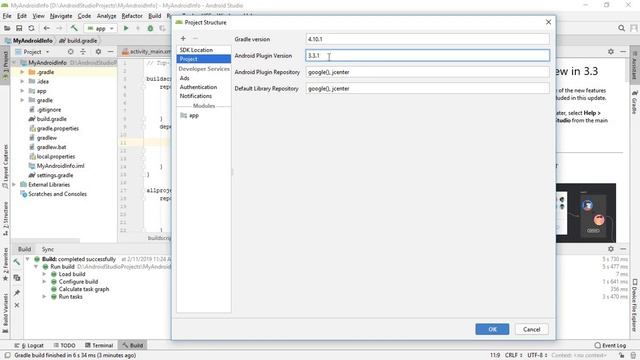Expand the .gradle folder

click(x=22, y=72)
